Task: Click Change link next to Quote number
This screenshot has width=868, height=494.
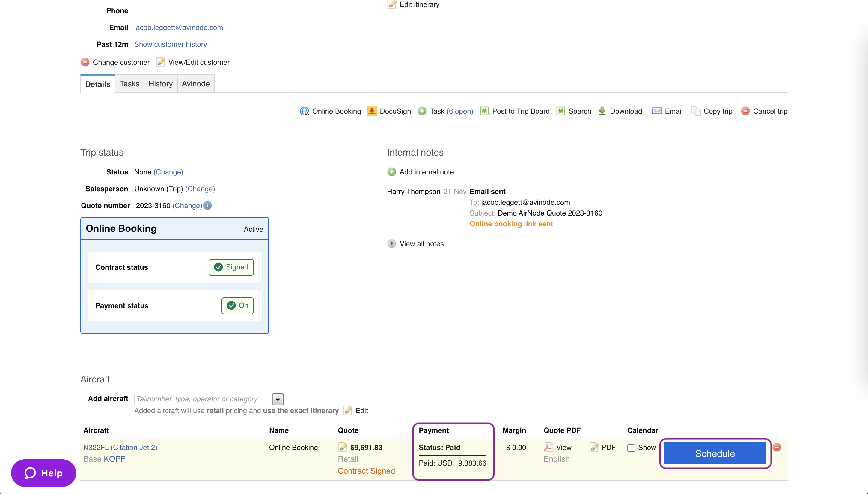Action: point(187,206)
